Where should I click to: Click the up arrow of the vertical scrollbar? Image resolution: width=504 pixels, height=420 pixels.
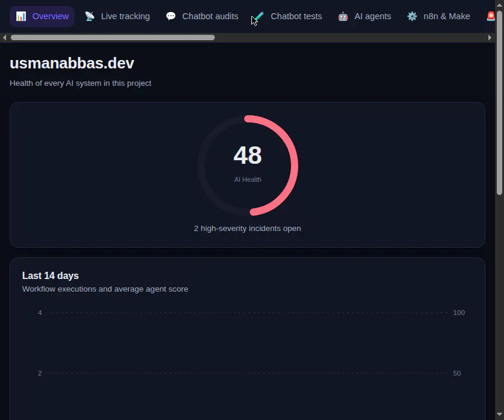(499, 5)
